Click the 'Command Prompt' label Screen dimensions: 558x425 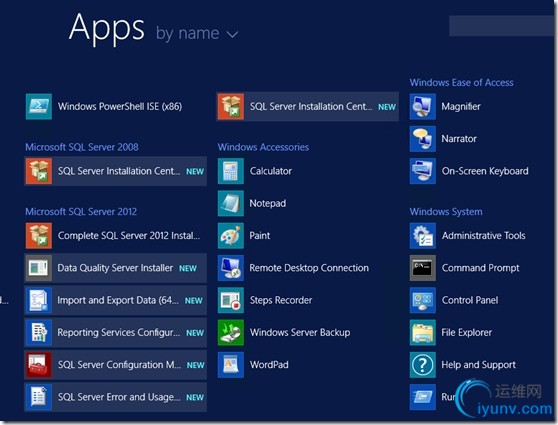coord(480,268)
